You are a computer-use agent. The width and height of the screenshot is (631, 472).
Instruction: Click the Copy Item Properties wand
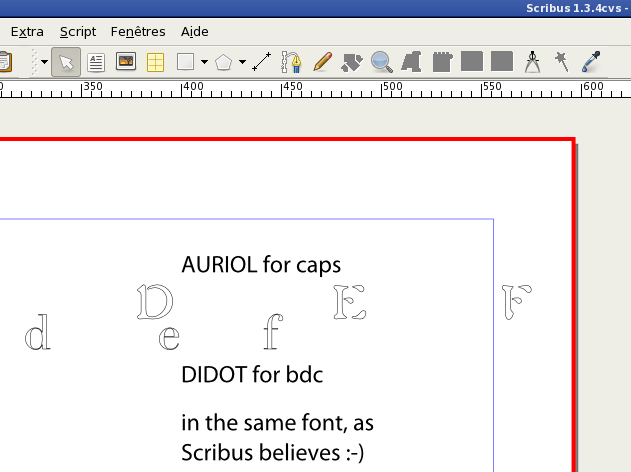click(561, 62)
